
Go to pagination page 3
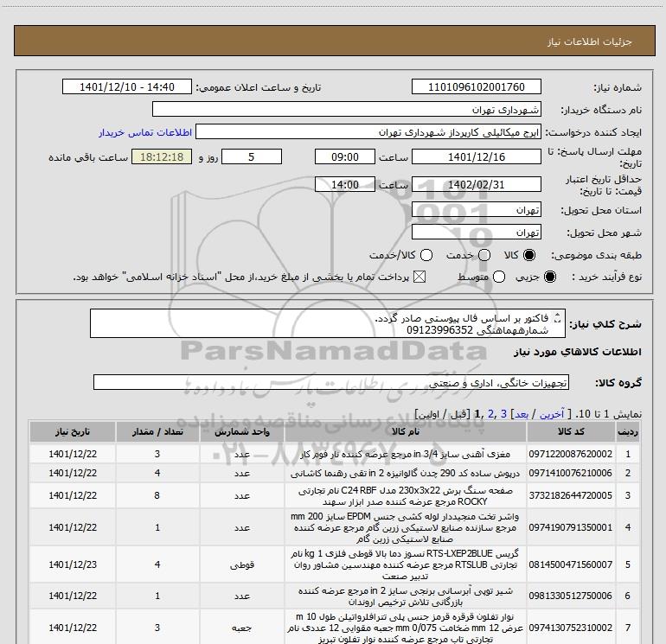pos(503,414)
